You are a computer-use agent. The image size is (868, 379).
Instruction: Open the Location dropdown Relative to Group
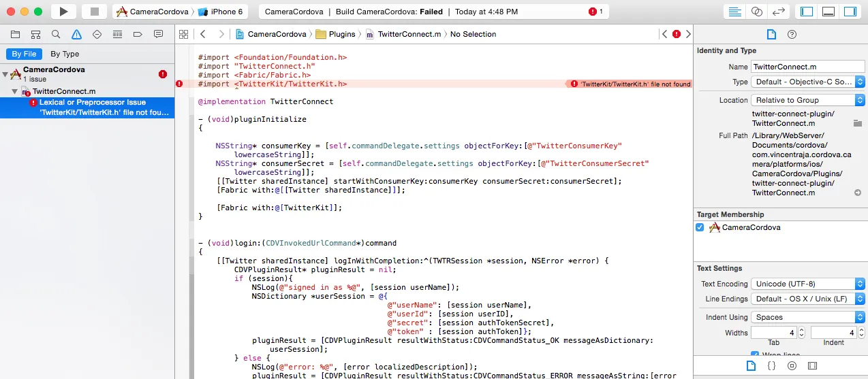click(x=808, y=100)
